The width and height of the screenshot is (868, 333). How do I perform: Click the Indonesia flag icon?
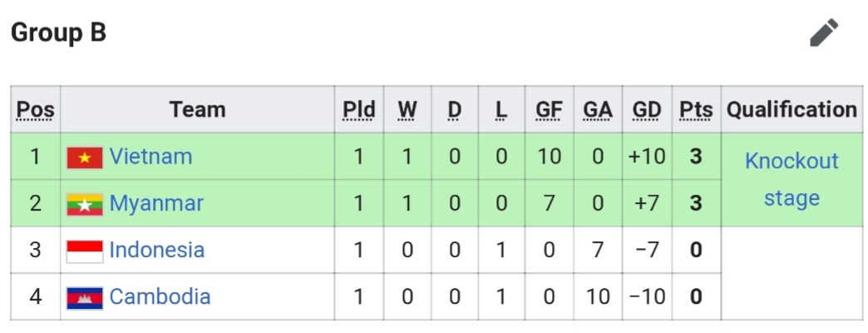[x=85, y=251]
